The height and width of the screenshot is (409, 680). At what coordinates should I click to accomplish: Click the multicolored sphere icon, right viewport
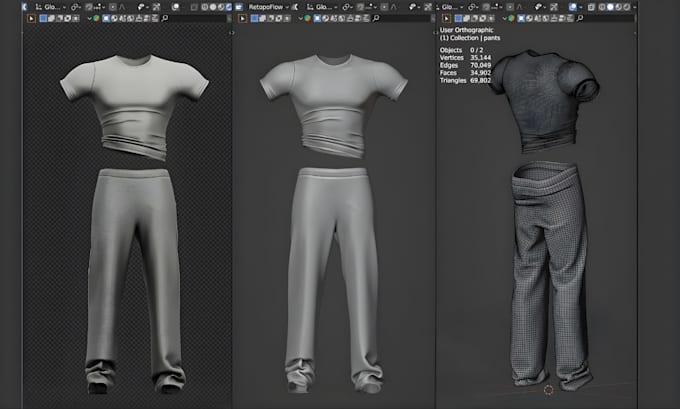511,18
